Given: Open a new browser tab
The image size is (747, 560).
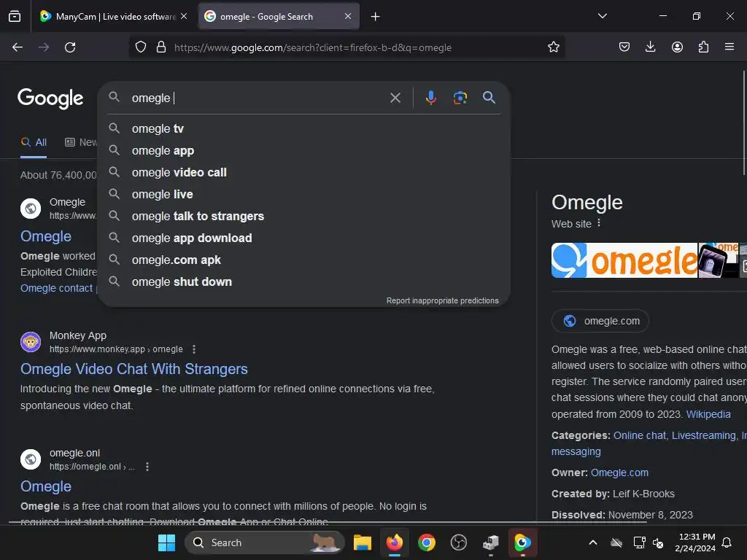Looking at the screenshot, I should point(376,17).
